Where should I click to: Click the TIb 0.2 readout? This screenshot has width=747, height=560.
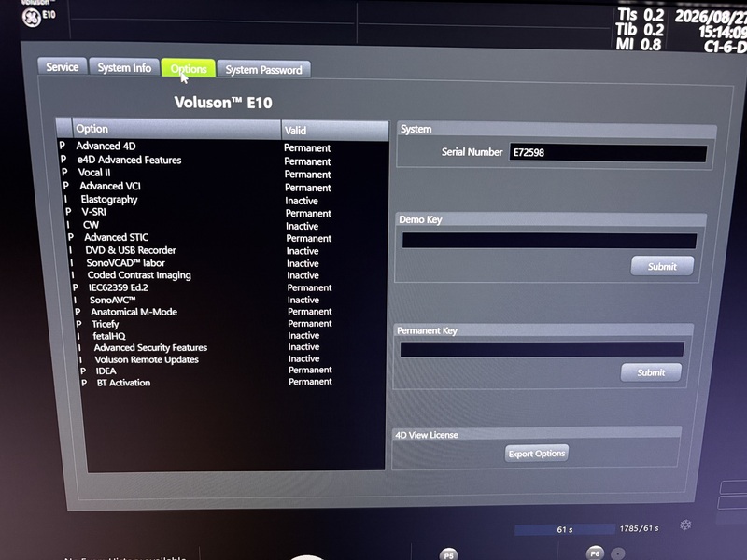640,30
